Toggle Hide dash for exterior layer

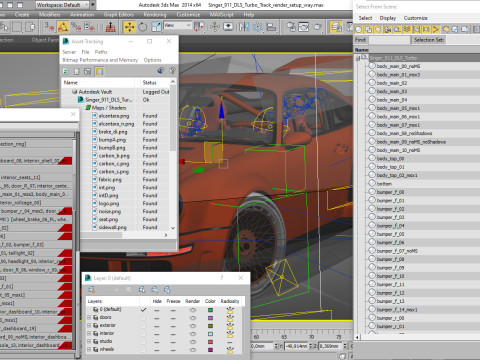pyautogui.click(x=157, y=326)
